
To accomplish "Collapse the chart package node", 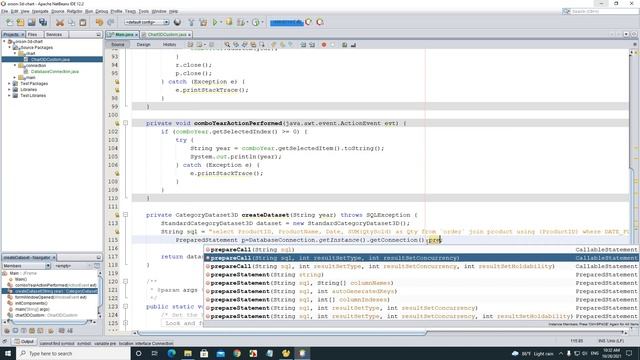I will [x=15, y=53].
